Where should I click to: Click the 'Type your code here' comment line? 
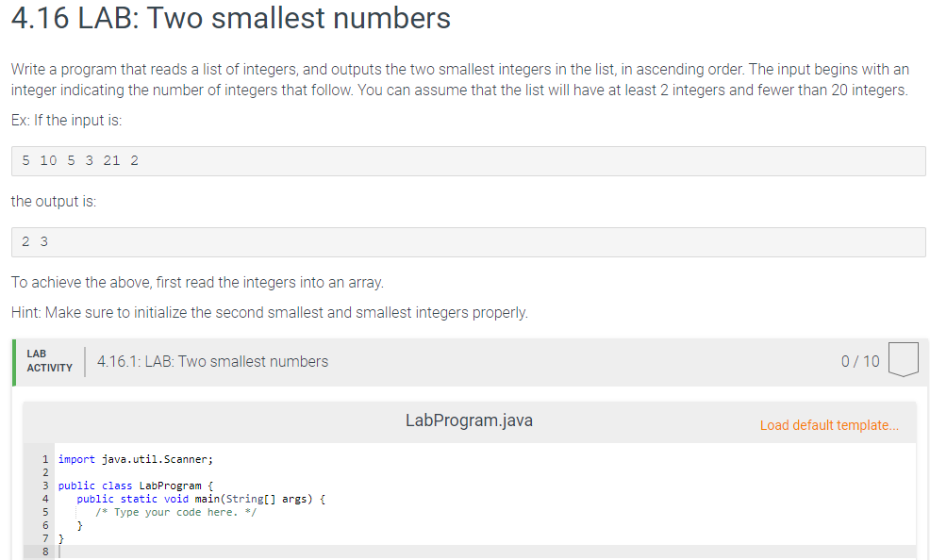(175, 512)
